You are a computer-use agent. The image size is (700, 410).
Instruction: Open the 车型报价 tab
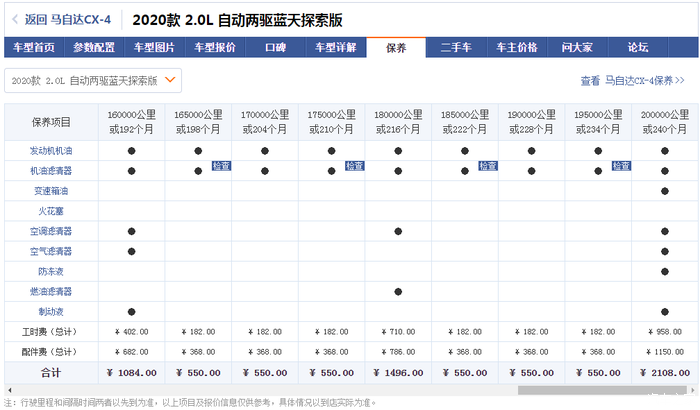[x=214, y=47]
